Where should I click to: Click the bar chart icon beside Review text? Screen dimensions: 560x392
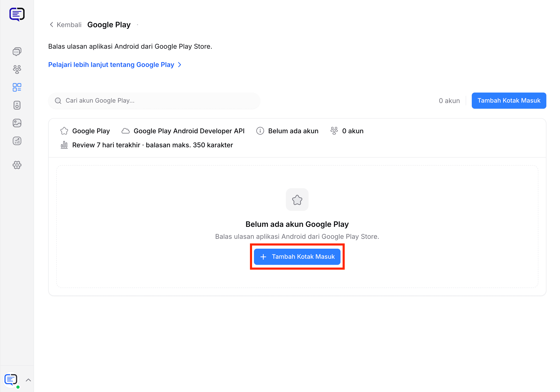tap(64, 145)
